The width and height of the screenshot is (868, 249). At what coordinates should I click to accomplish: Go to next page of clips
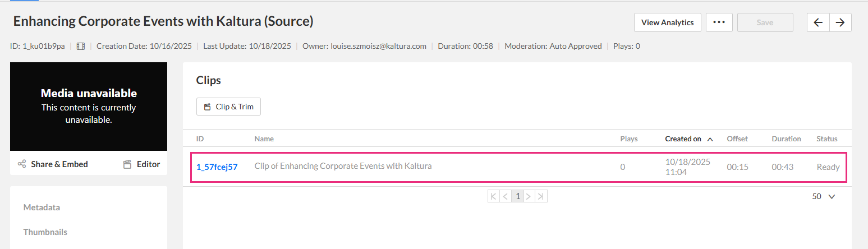click(530, 196)
